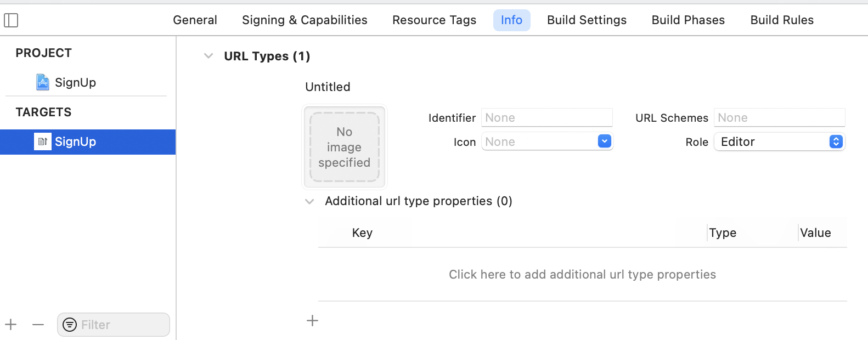
Task: Select SignUp under PROJECT
Action: pos(75,82)
